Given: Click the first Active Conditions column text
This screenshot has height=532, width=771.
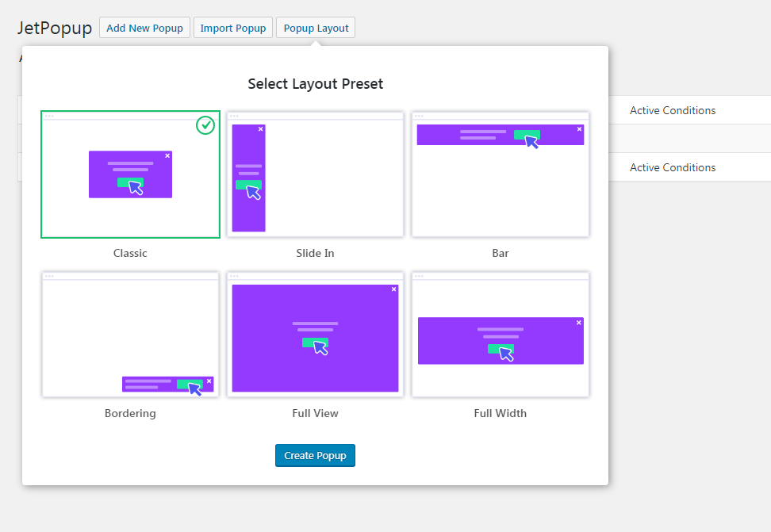Looking at the screenshot, I should [673, 110].
